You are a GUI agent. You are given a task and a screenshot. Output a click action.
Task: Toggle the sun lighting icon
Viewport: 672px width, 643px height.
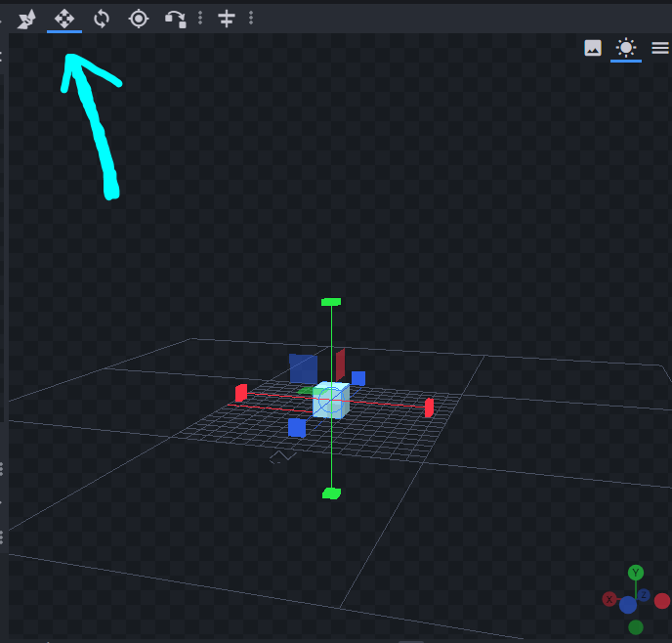(626, 48)
